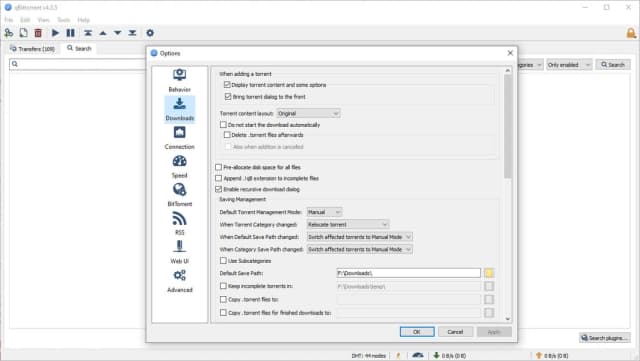Open the Web UI options section
The image size is (640, 361).
coord(180,252)
